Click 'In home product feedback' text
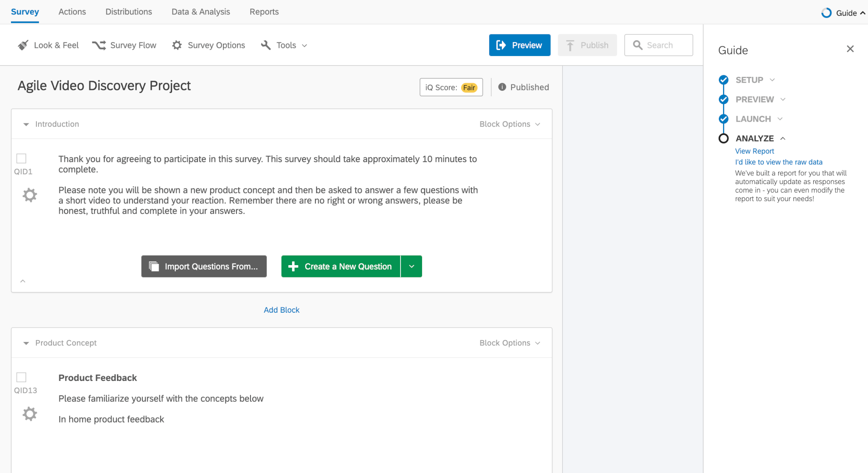 (111, 419)
